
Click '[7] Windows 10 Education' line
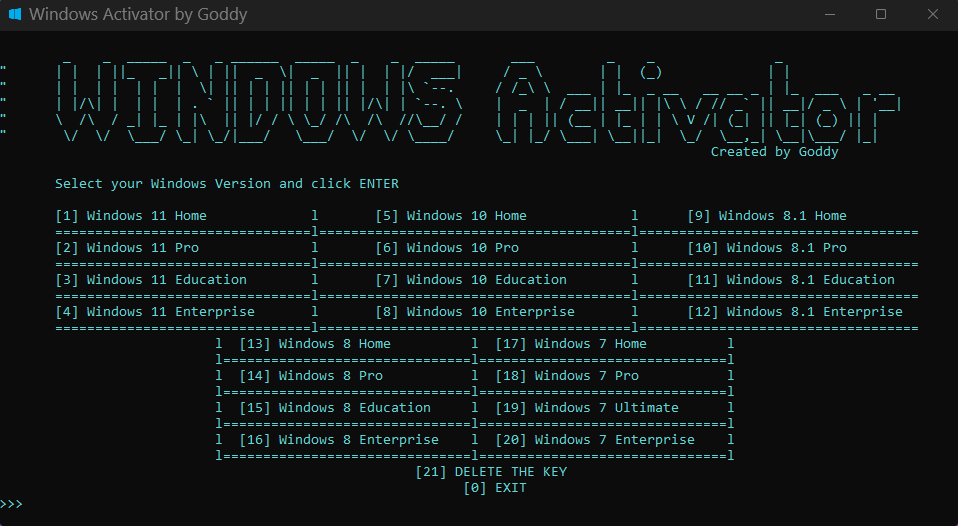pos(471,280)
